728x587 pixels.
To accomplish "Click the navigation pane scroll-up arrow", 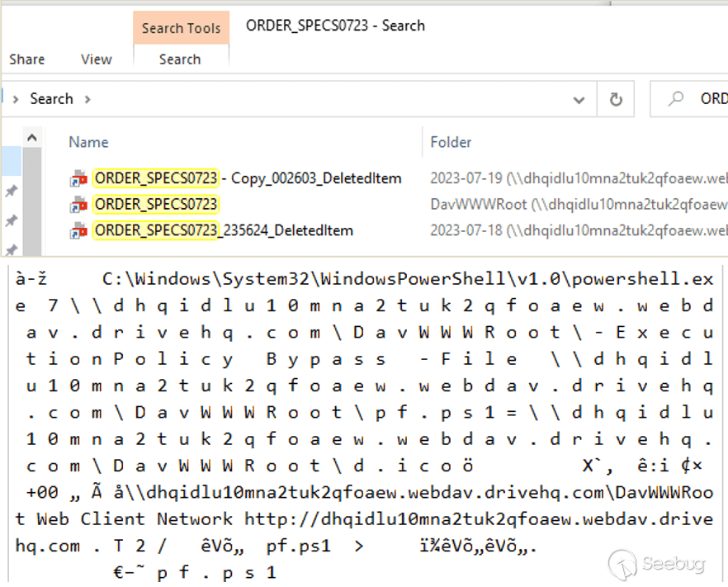I will [x=32, y=138].
